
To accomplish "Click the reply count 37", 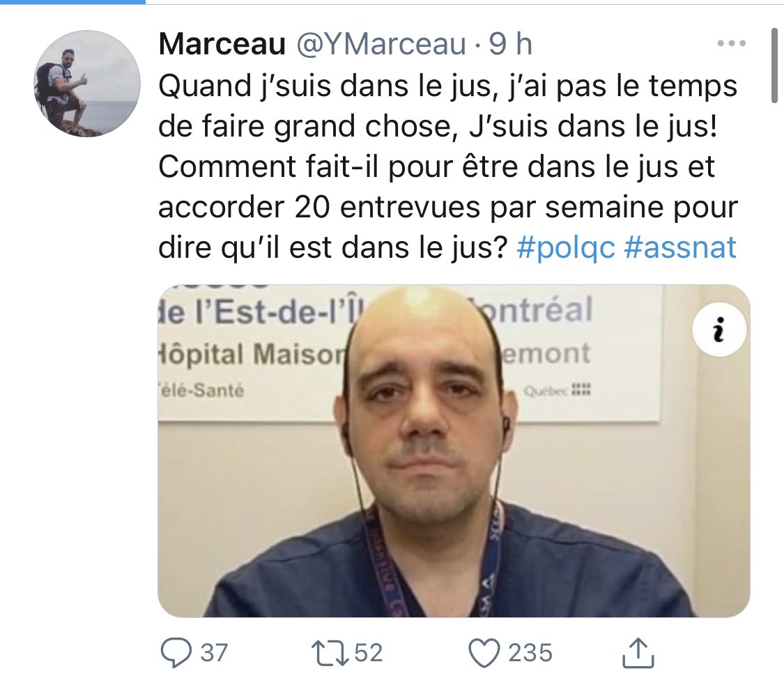I will coord(214,653).
